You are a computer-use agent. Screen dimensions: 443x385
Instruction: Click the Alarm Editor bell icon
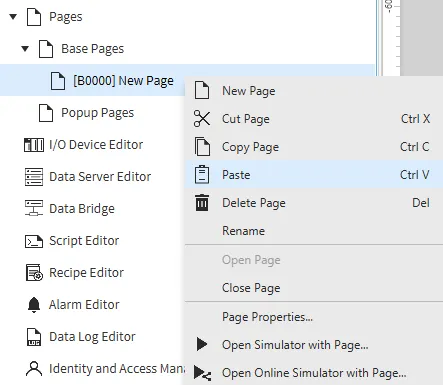coord(34,305)
